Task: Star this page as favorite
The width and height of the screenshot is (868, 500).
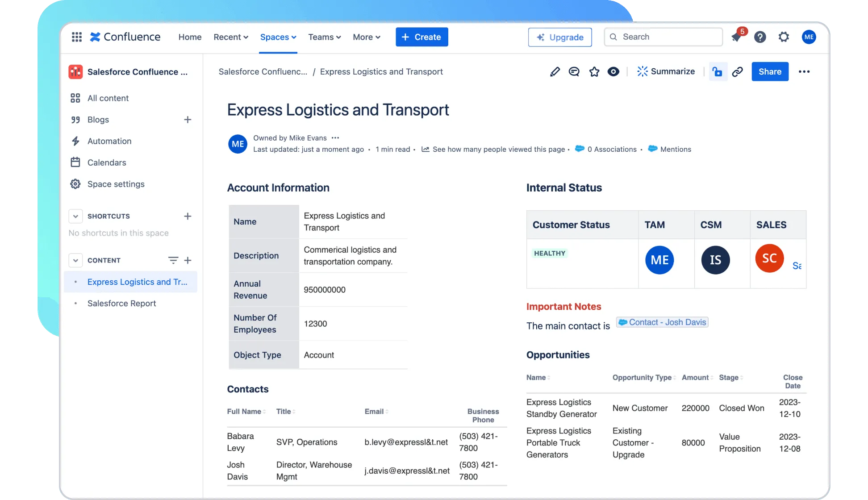Action: click(x=594, y=71)
